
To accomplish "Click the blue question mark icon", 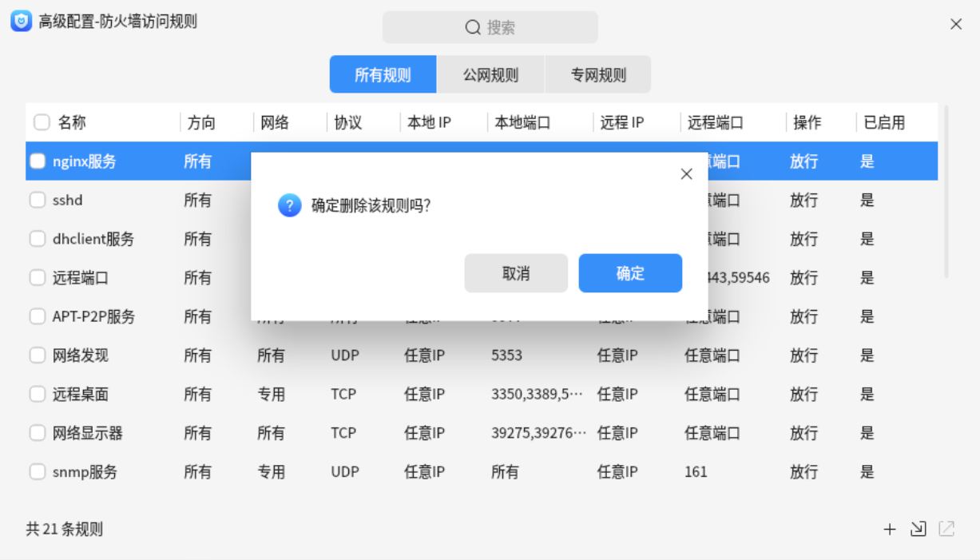I will click(x=289, y=205).
